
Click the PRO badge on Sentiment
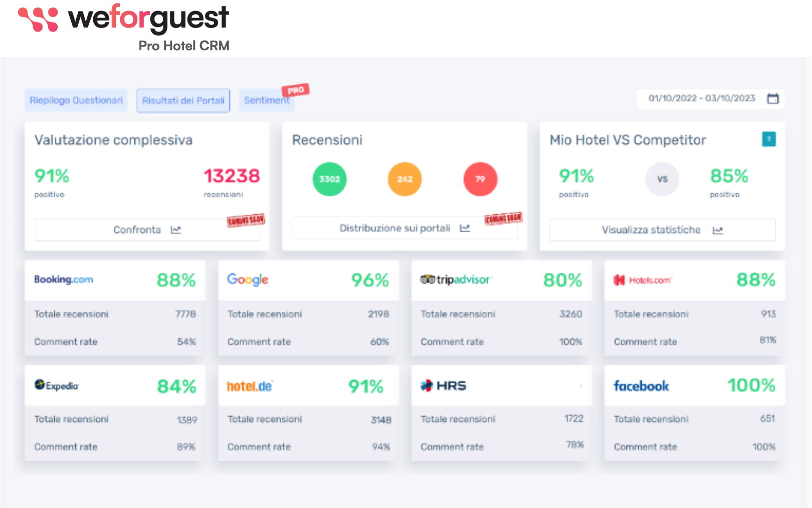tap(296, 90)
